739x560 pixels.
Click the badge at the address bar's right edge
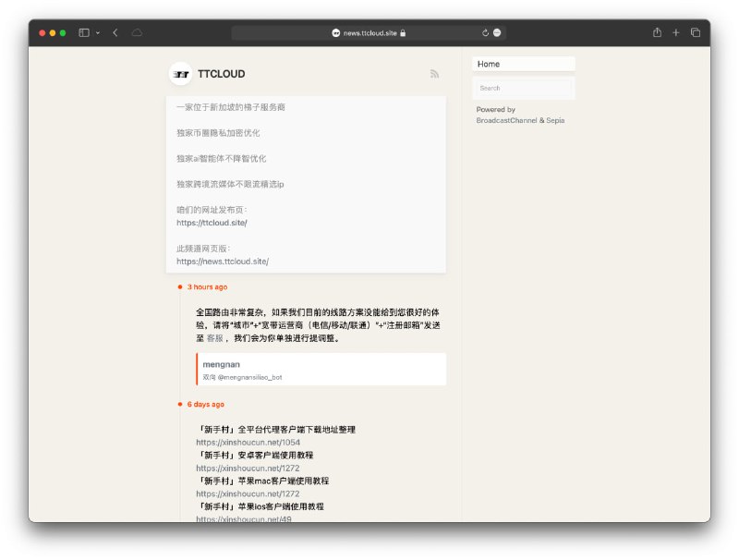click(x=496, y=31)
